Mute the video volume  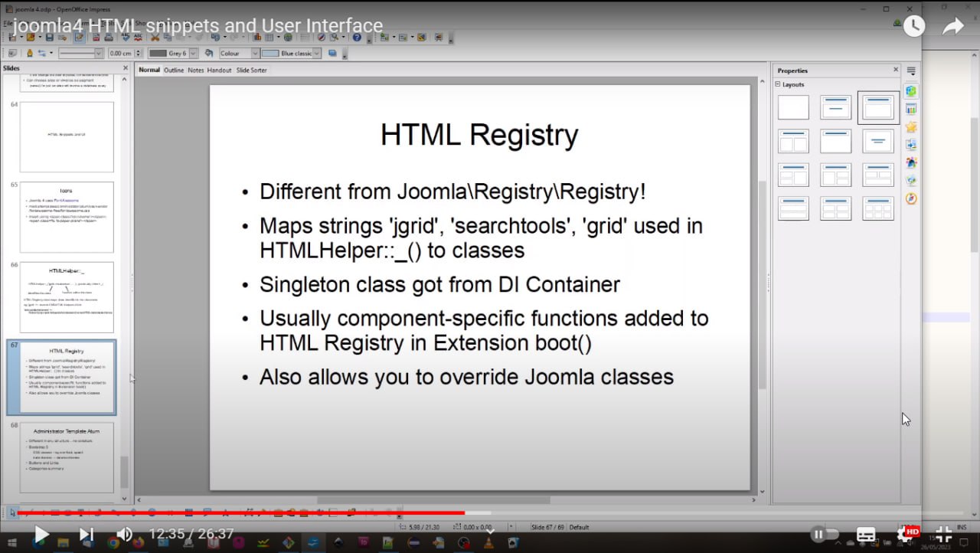(123, 534)
